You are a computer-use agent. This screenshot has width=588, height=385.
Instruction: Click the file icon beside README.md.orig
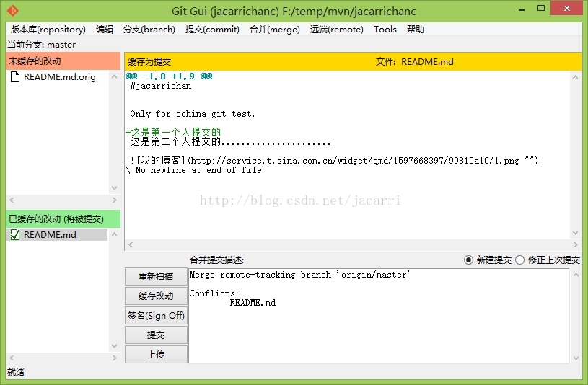(x=15, y=77)
